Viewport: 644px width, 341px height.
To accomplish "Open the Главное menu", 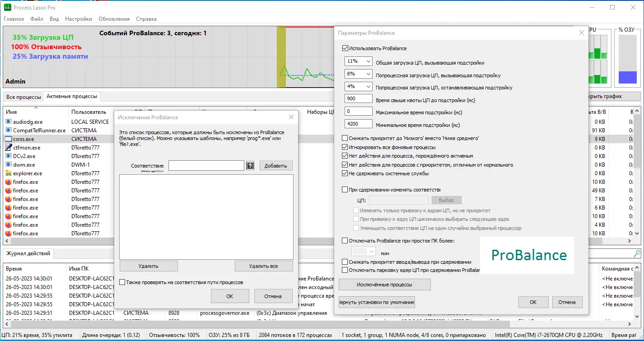I will [14, 19].
